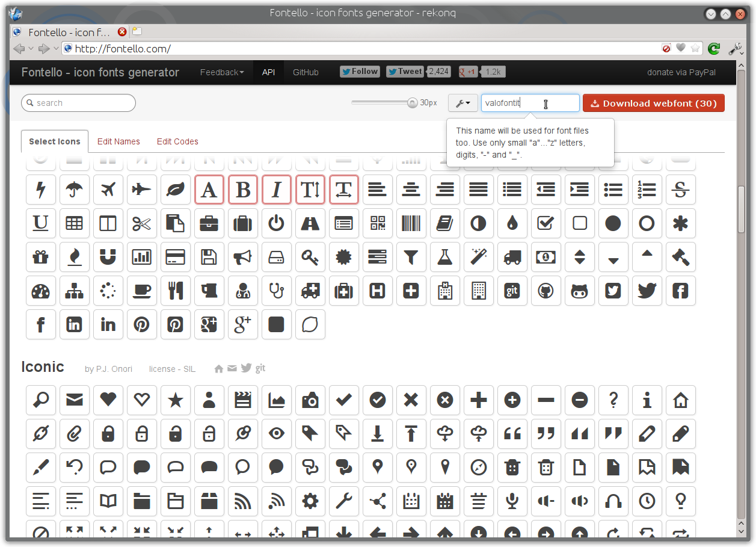This screenshot has width=756, height=547.
Task: Click the Tweet button
Action: pos(405,72)
